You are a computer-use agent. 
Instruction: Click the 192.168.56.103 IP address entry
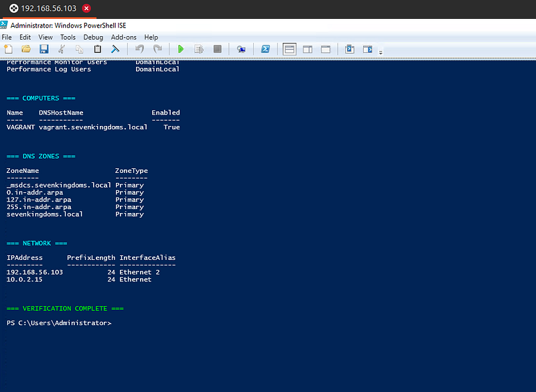pos(35,272)
